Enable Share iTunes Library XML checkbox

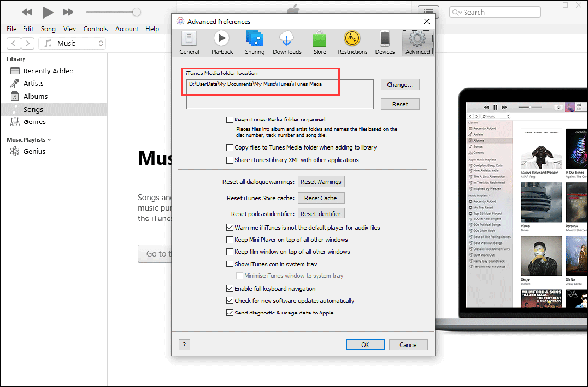pos(229,160)
